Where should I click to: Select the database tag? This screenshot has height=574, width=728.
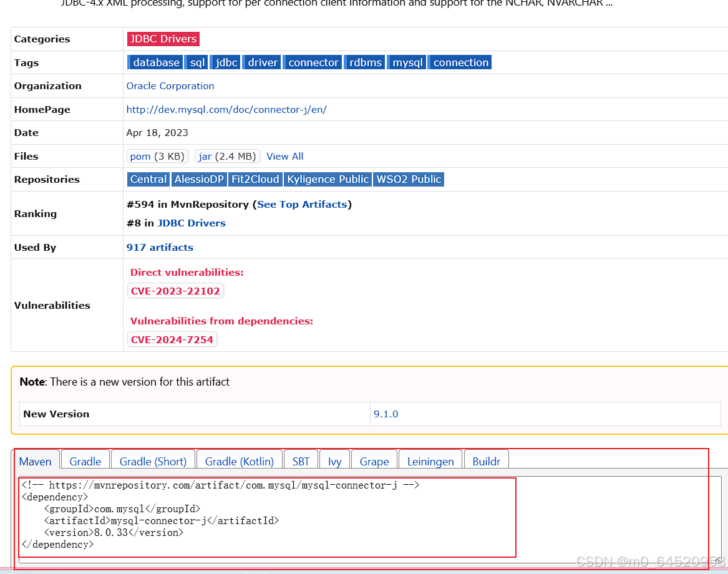pos(155,62)
